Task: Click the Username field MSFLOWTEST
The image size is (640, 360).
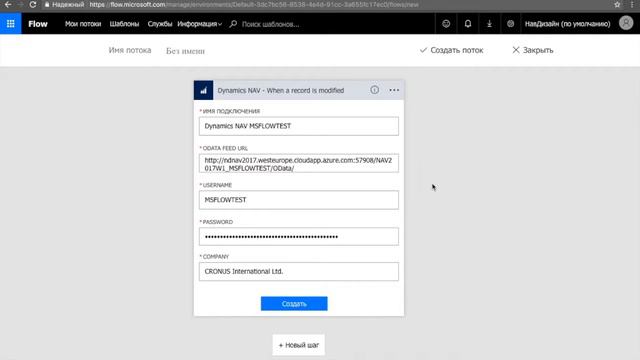Action: [299, 200]
